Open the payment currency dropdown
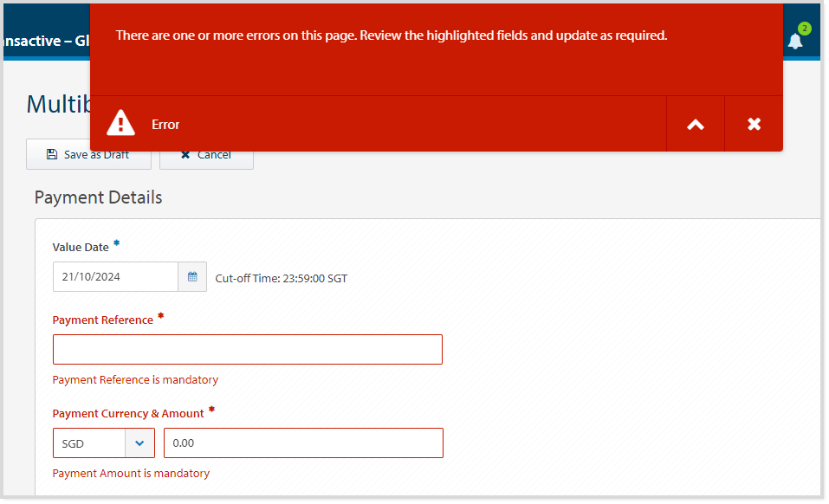 point(139,443)
